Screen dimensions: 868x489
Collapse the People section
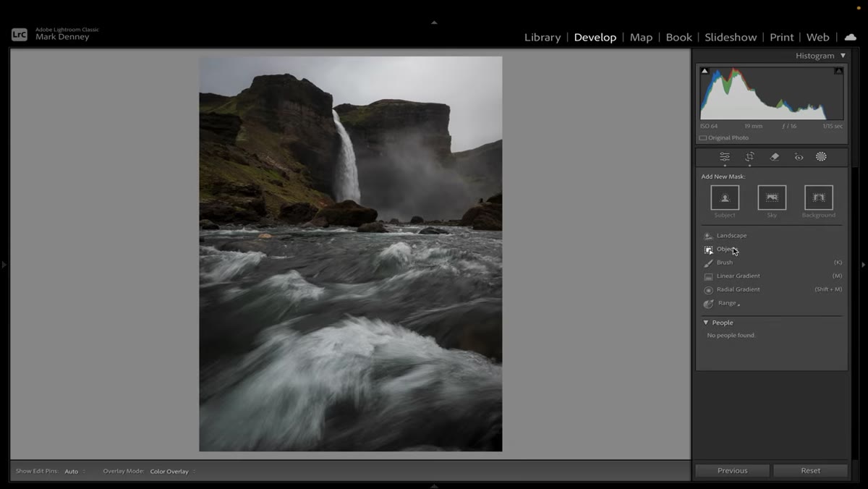(x=706, y=323)
